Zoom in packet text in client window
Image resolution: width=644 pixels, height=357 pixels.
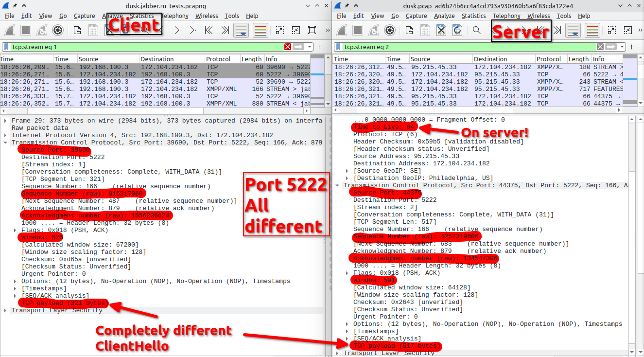tap(279, 30)
